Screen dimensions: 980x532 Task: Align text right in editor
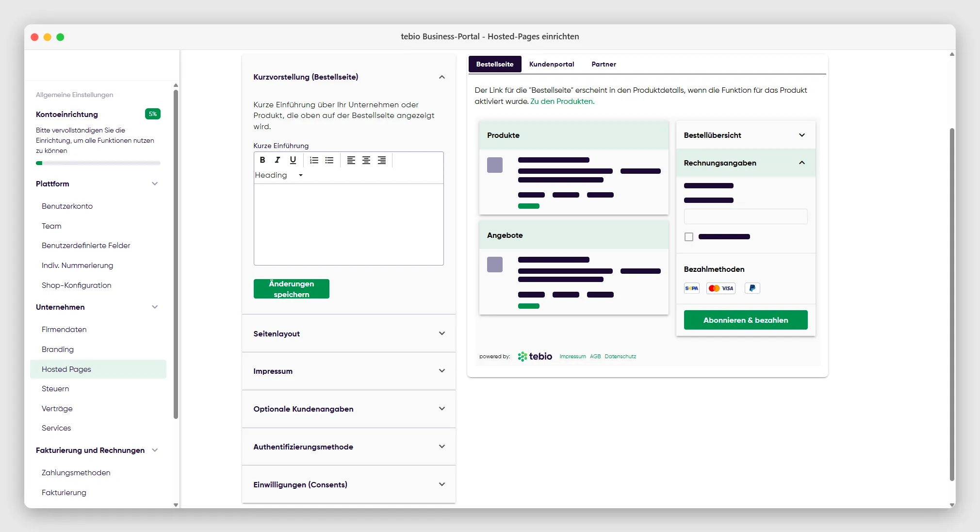382,160
